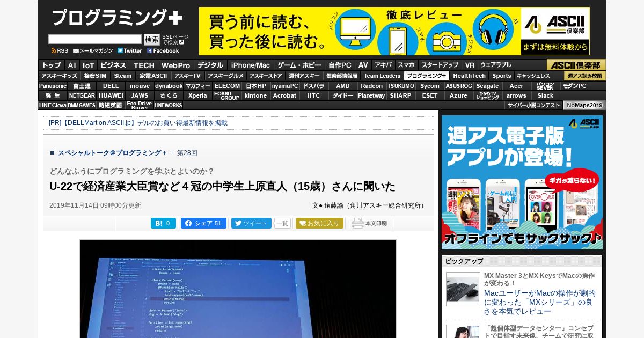Open the ELECOM brand link
This screenshot has height=338, width=644.
click(x=227, y=86)
